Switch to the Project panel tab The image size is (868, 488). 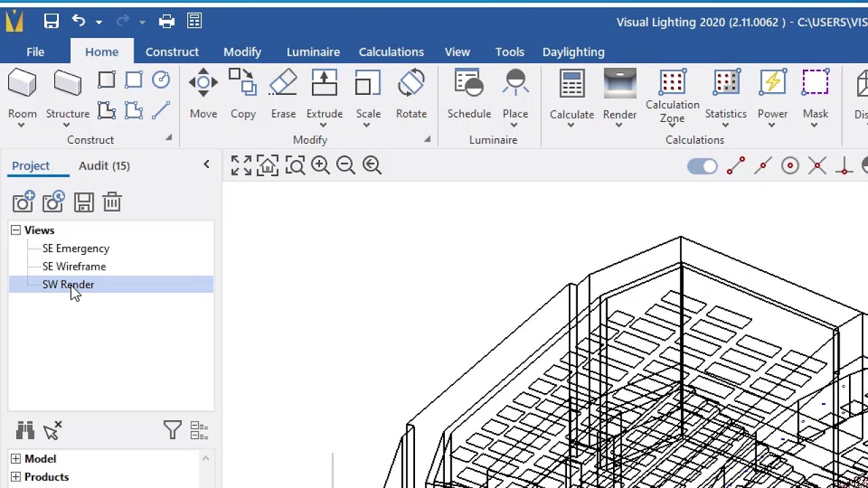click(x=31, y=165)
